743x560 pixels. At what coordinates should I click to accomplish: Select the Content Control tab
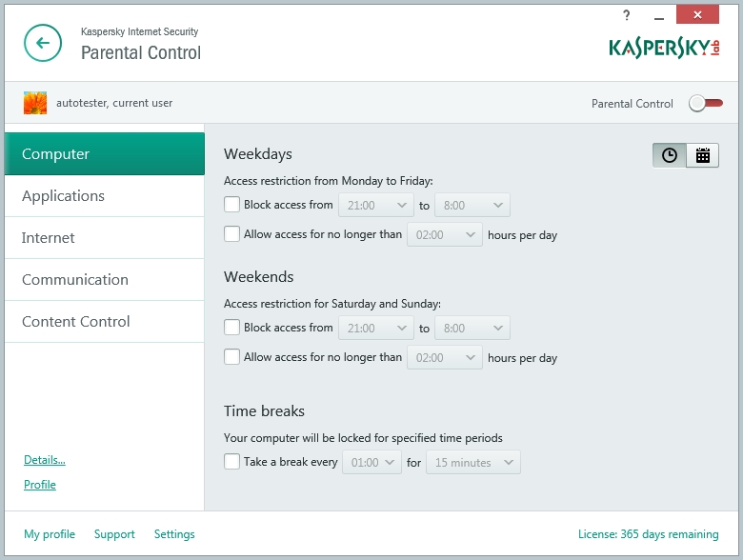[x=104, y=321]
